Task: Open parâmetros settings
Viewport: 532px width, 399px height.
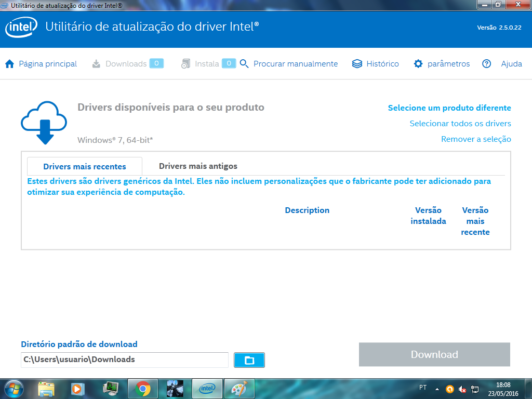Action: [x=448, y=64]
